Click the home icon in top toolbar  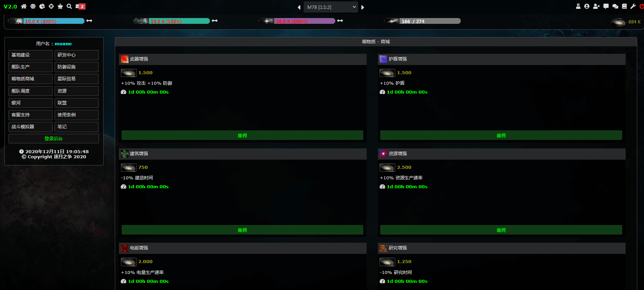tap(24, 6)
